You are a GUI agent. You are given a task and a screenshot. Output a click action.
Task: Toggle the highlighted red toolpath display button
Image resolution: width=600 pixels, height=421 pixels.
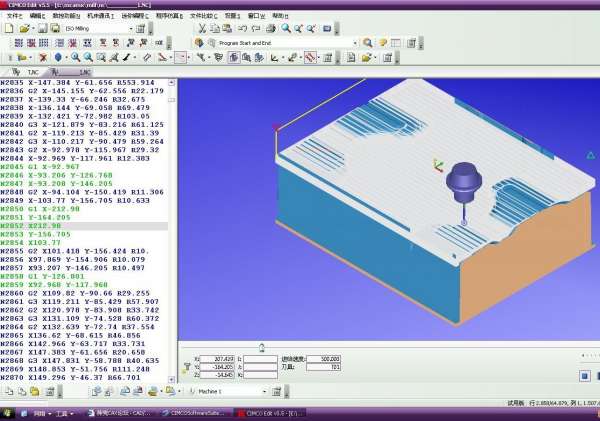tap(310, 58)
